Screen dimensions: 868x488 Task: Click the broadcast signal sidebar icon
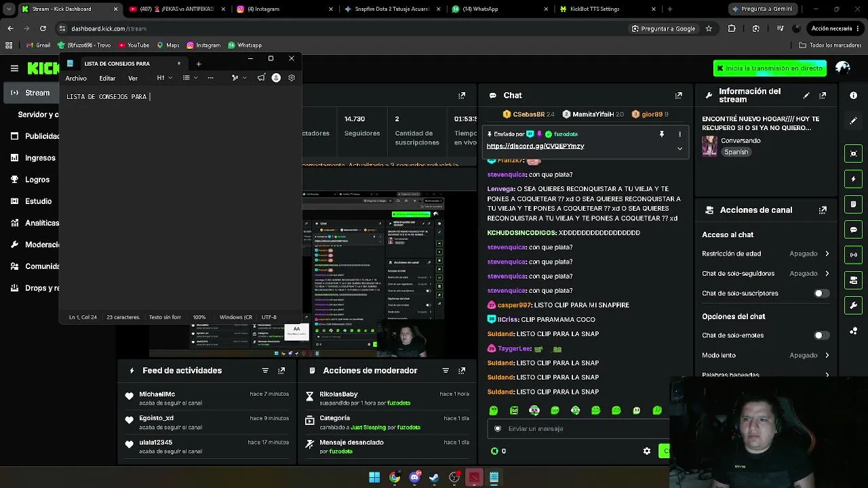pyautogui.click(x=854, y=255)
